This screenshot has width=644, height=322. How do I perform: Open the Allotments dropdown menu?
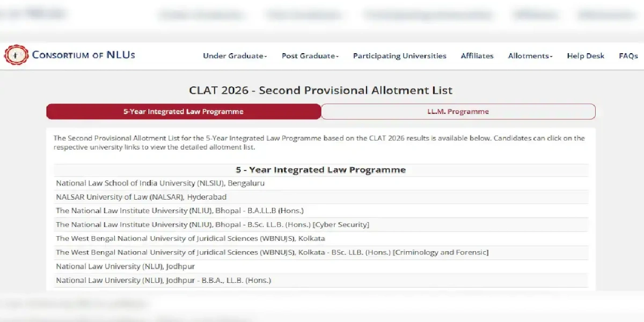coord(529,56)
